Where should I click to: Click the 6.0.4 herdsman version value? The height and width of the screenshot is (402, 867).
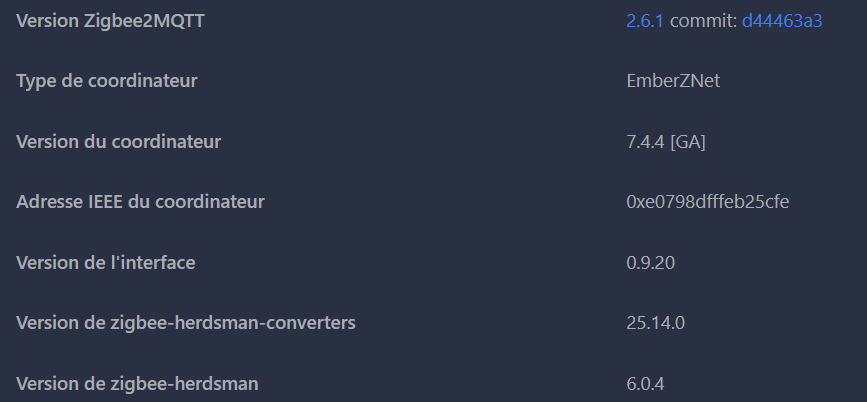(645, 384)
